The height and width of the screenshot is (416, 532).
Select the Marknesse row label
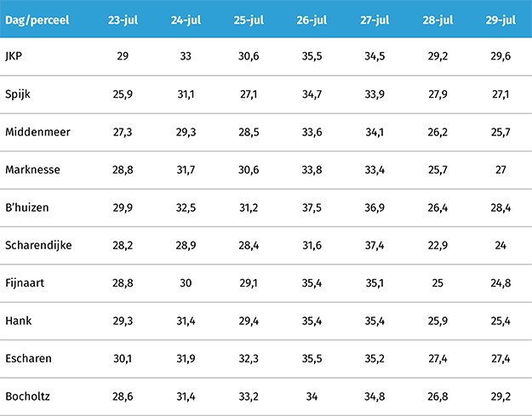click(x=31, y=169)
